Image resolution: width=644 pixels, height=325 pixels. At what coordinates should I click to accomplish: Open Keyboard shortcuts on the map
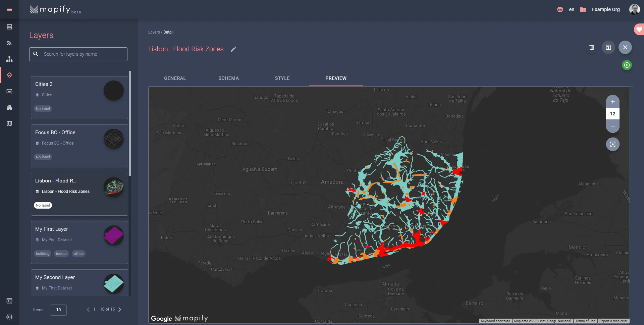495,321
